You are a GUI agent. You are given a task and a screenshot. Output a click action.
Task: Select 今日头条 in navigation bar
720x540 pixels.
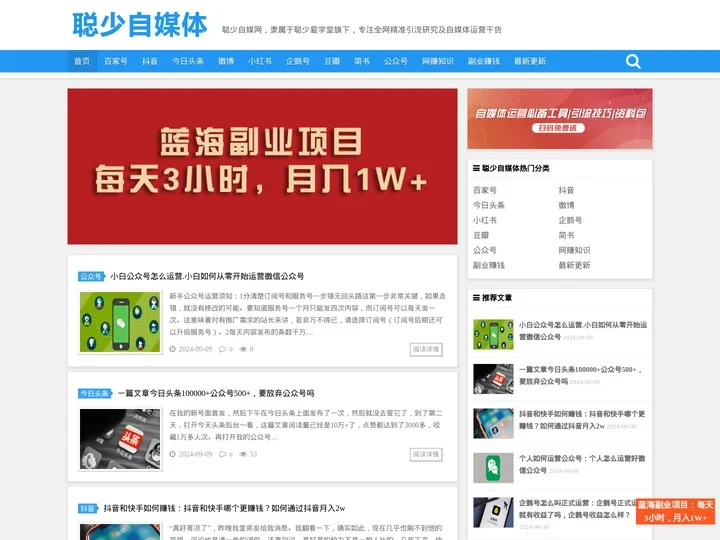tap(188, 61)
